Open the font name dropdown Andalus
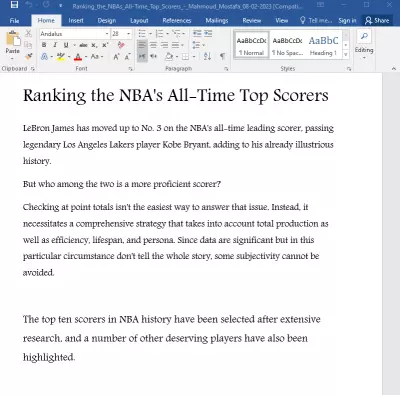Screen dimensions: 400x395 click(x=107, y=34)
